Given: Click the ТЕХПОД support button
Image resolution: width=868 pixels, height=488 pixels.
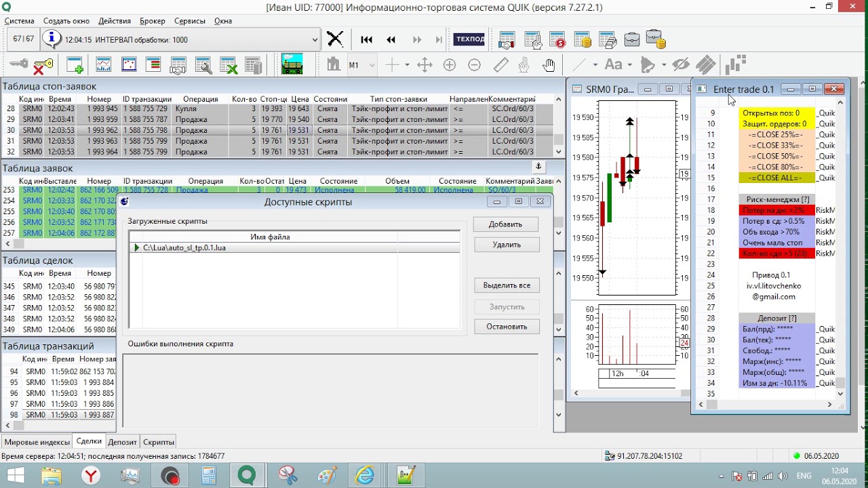Looking at the screenshot, I should point(470,39).
